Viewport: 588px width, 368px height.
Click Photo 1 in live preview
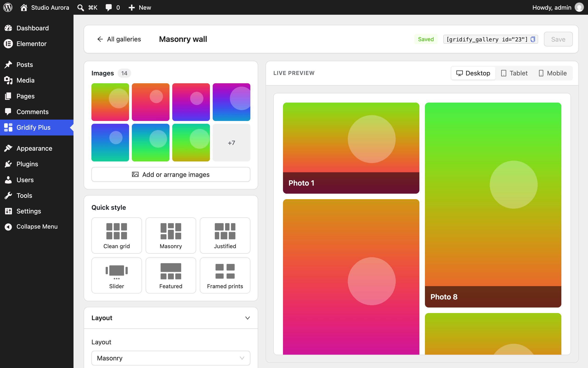coord(351,148)
